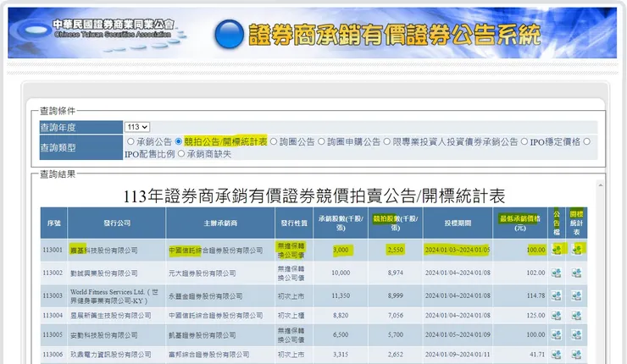
Task: Click minimum price value 41.71
Action: tap(537, 355)
